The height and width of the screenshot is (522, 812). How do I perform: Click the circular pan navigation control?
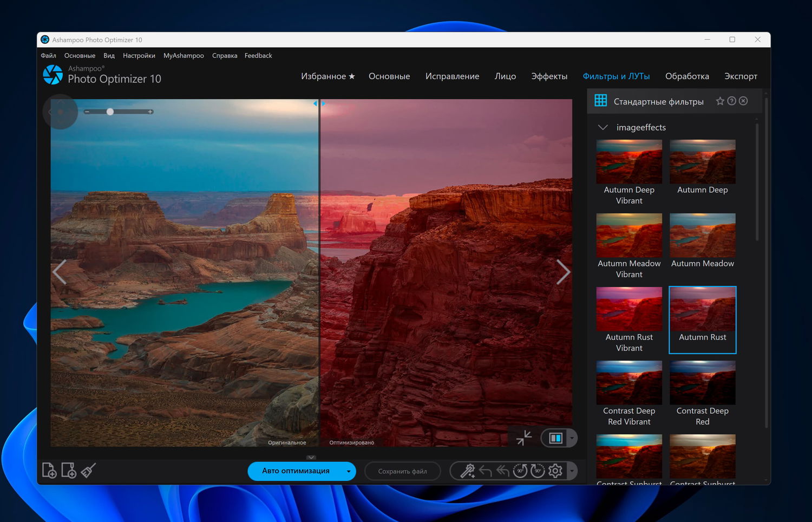pyautogui.click(x=60, y=112)
